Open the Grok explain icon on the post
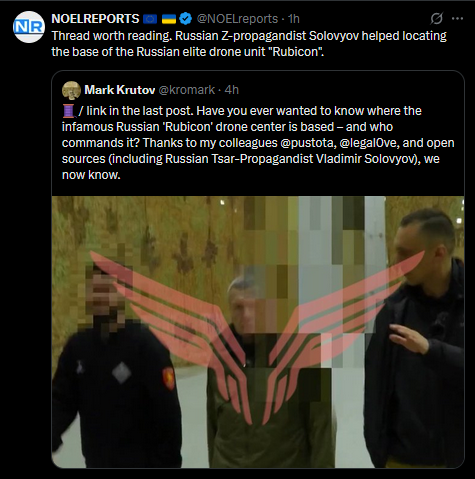This screenshot has height=479, width=475. pyautogui.click(x=436, y=19)
